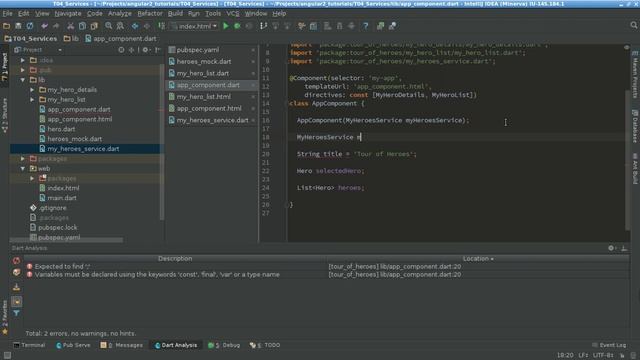Open the Terminal tool window
640x360 pixels.
click(29, 345)
